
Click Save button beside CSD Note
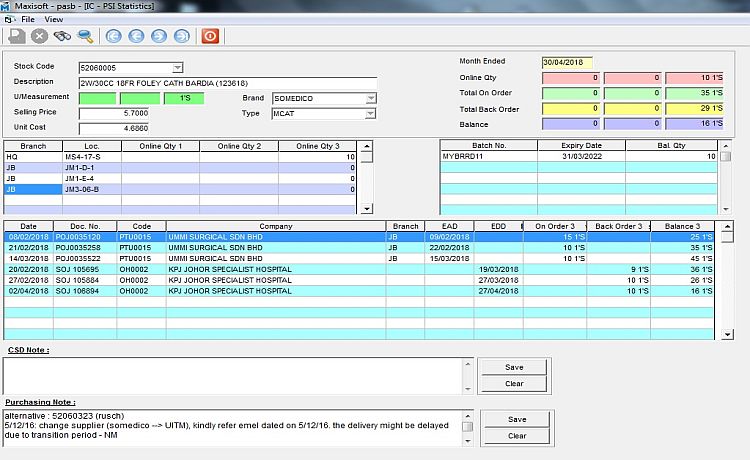[x=513, y=368]
